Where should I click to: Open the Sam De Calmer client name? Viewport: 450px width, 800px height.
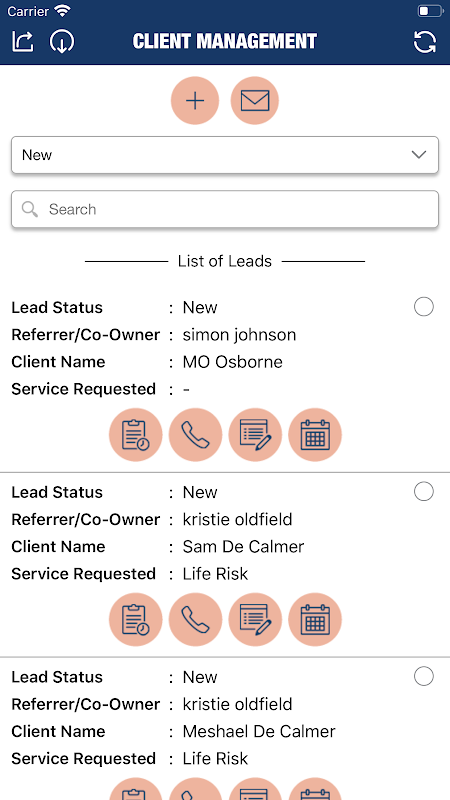coord(243,546)
